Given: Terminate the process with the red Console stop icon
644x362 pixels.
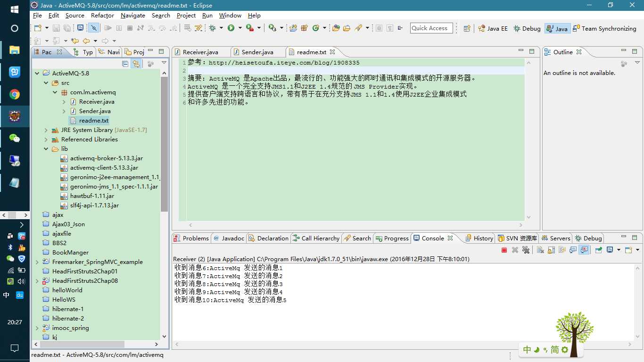Looking at the screenshot, I should [x=504, y=250].
